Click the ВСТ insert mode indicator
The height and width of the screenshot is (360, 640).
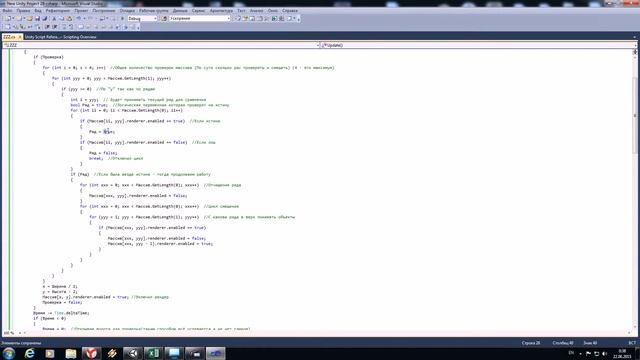632,343
